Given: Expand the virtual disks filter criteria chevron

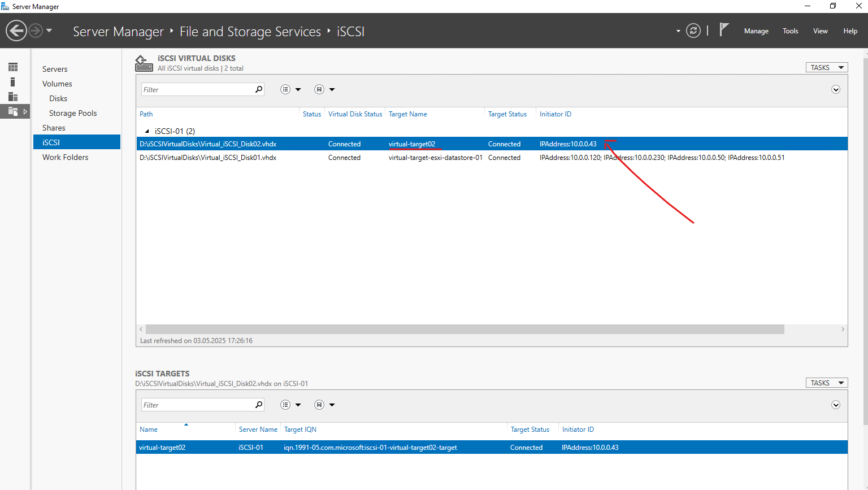Looking at the screenshot, I should 836,89.
